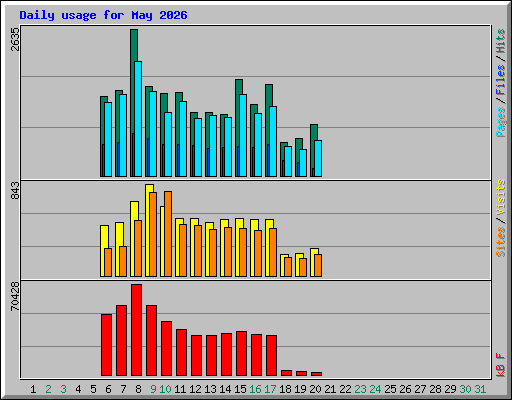Image resolution: width=512 pixels, height=400 pixels.
Task: Click the cyan pages bar for day 15
Action: [243, 135]
